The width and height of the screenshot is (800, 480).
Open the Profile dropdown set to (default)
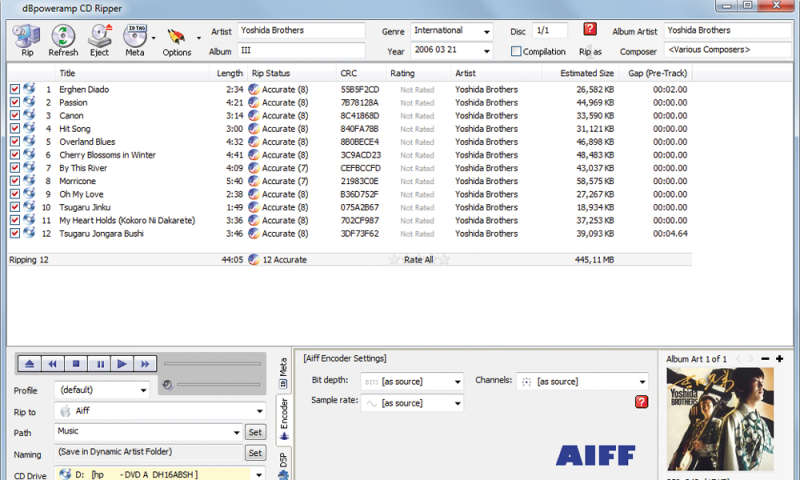pos(102,390)
